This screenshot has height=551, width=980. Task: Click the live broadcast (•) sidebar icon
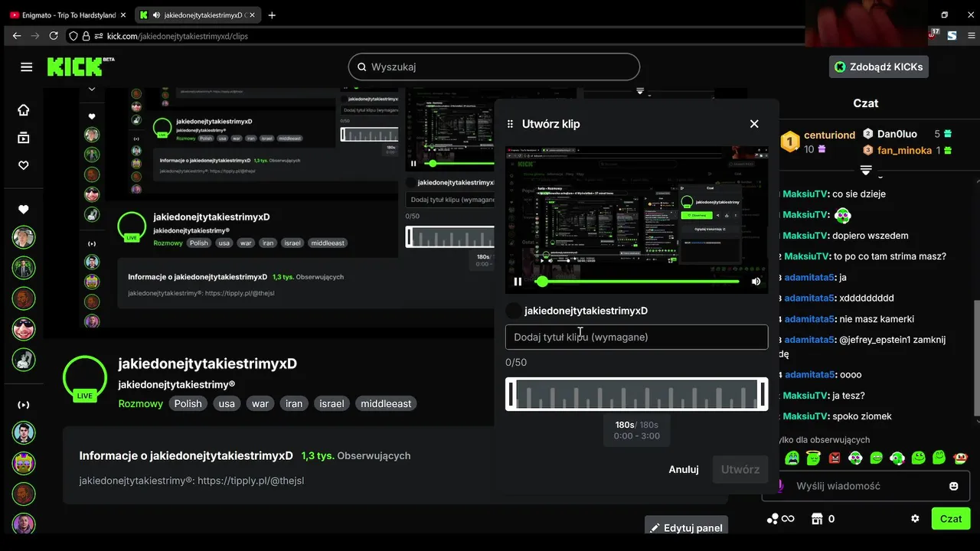(x=24, y=404)
